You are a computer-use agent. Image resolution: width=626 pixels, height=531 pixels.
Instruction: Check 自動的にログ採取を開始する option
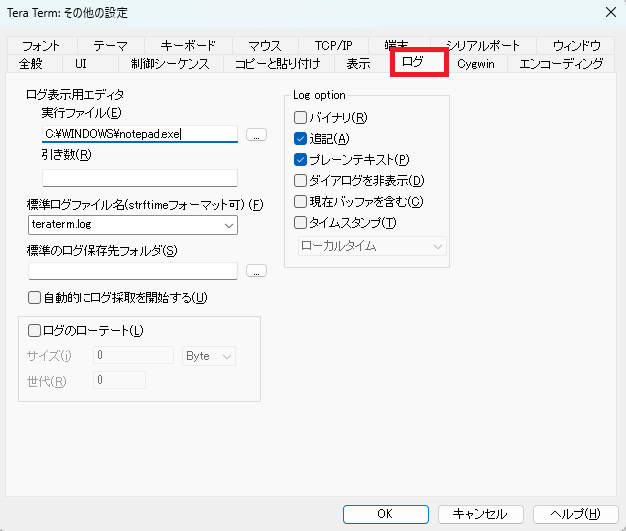35,298
